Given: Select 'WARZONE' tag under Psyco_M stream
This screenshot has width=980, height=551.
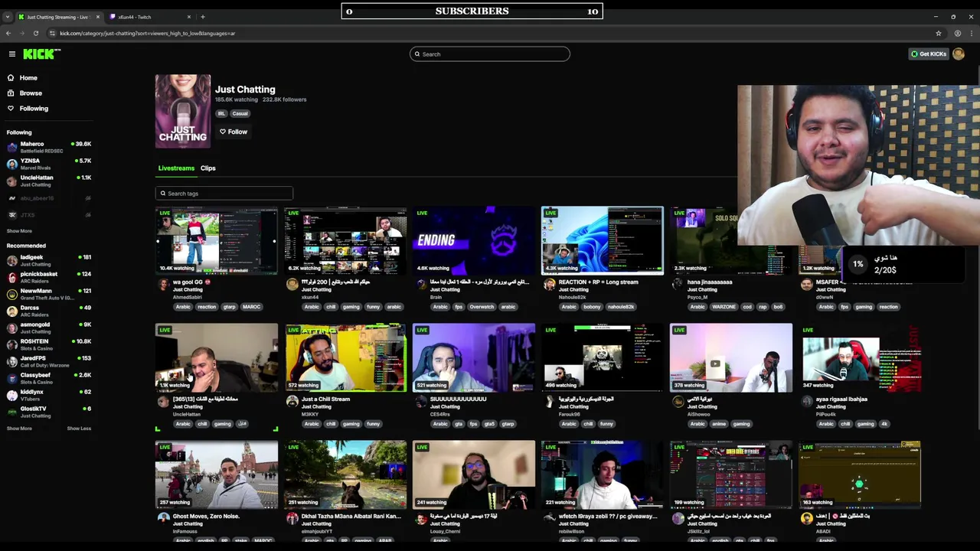Looking at the screenshot, I should (x=724, y=307).
